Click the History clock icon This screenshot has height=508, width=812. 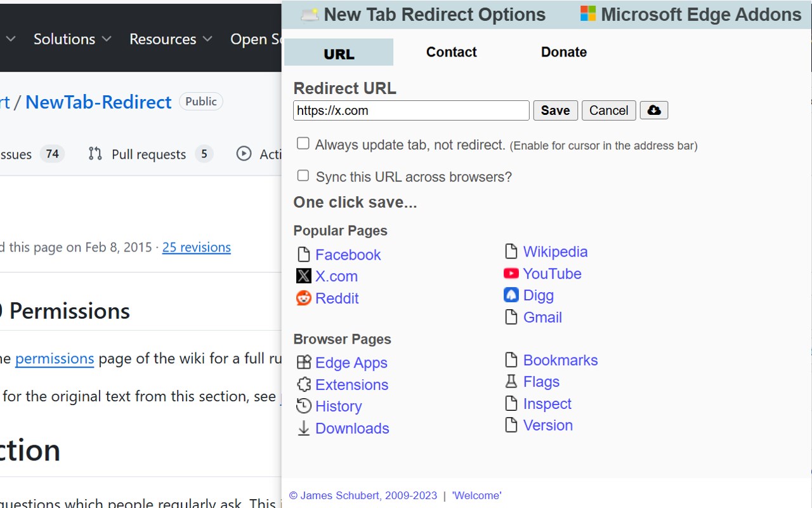[x=304, y=406]
